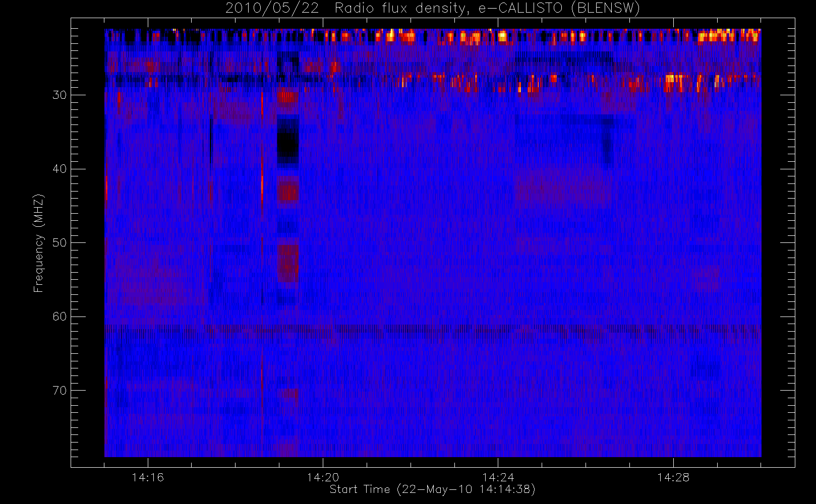Click the 30 frequency tick label

(x=60, y=95)
